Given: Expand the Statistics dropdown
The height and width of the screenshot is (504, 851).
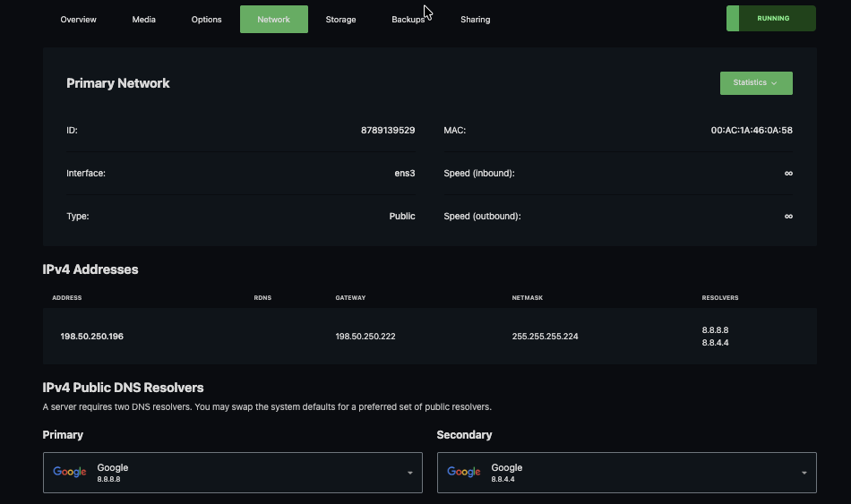Looking at the screenshot, I should click(x=756, y=83).
